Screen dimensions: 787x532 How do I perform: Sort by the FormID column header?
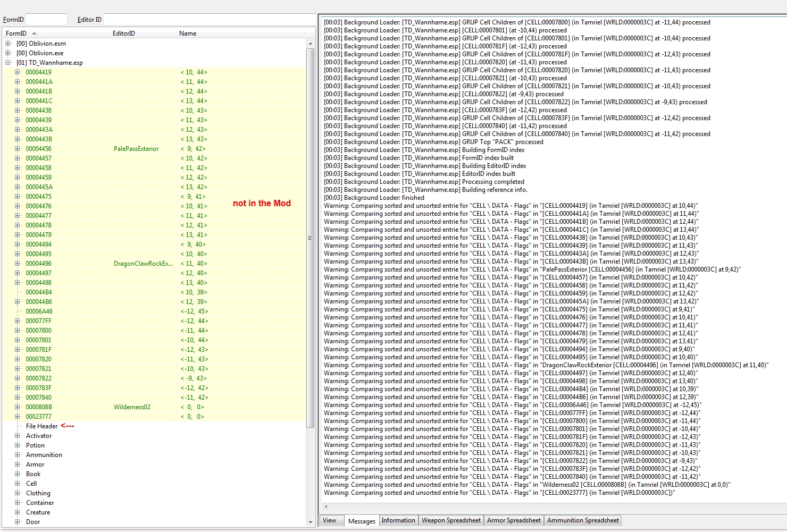click(x=56, y=33)
